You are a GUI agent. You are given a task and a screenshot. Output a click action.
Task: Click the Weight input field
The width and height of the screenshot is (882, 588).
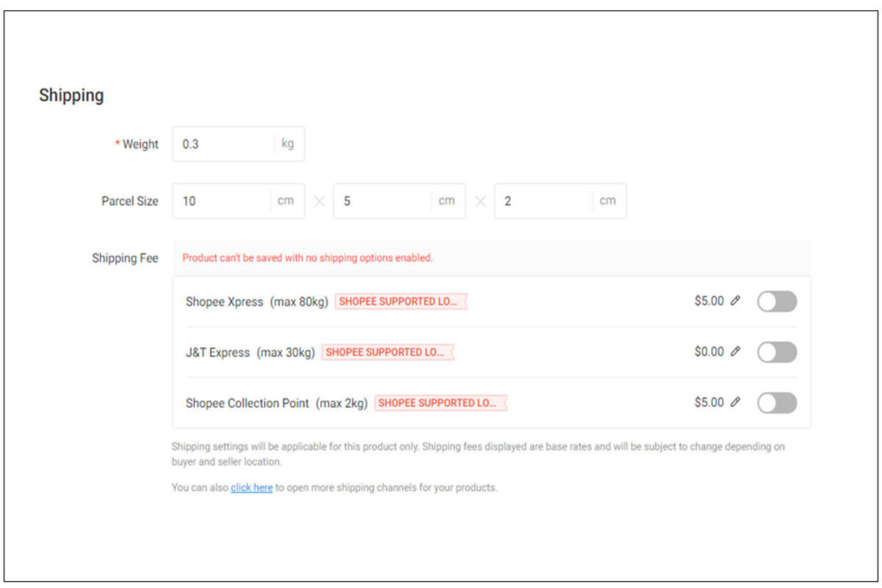click(224, 144)
